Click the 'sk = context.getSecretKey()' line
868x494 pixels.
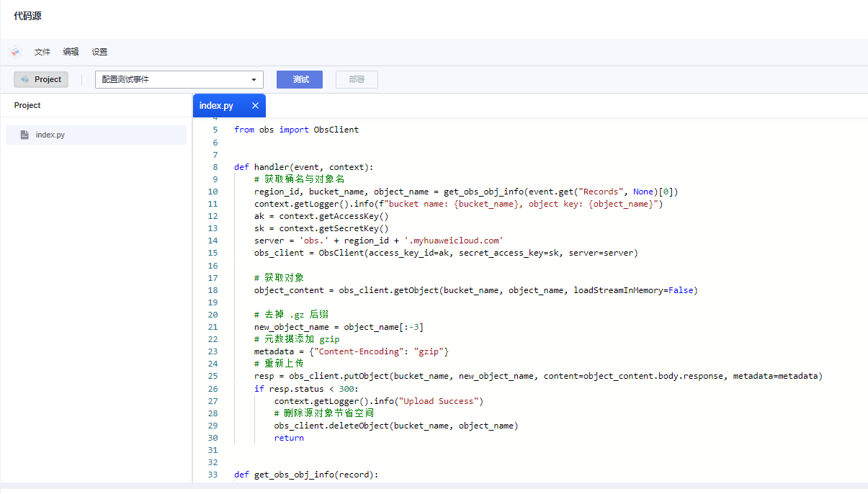point(321,228)
